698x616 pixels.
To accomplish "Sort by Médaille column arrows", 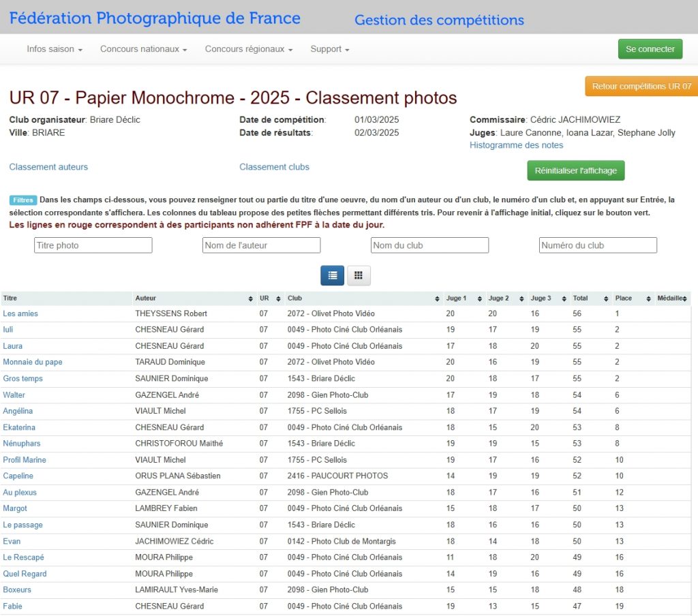I will pos(685,298).
